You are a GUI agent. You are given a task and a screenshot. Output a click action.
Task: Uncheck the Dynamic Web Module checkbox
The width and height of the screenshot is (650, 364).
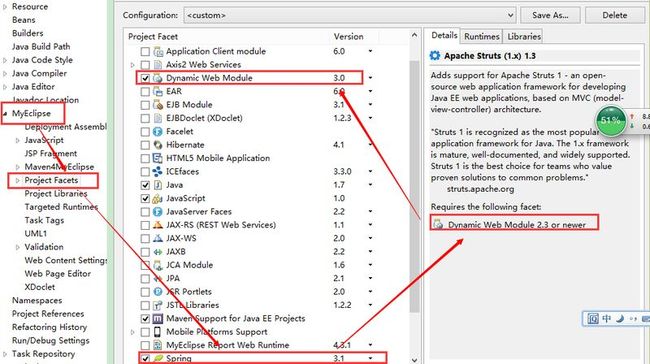click(x=145, y=78)
